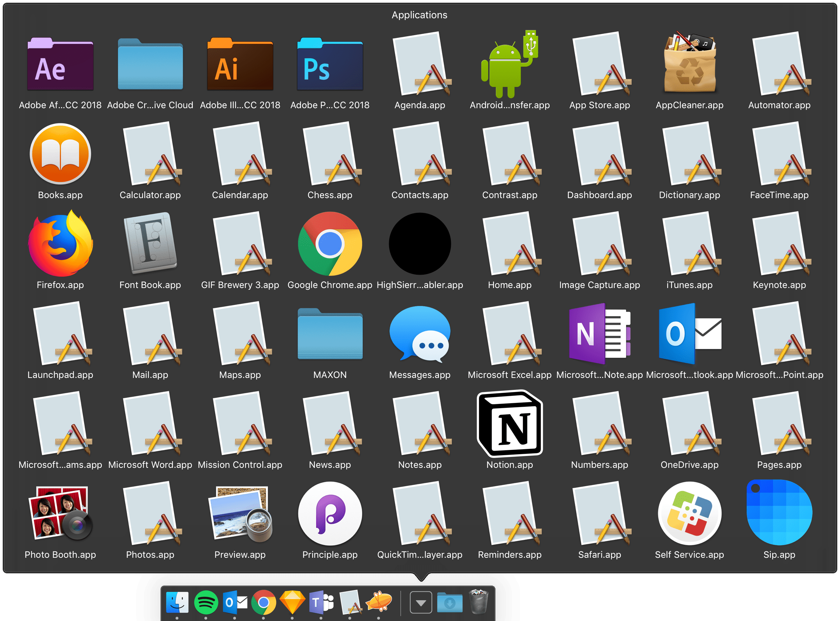
Task: Open the Adobe Photoshop CC 2018 folder
Action: pos(330,65)
